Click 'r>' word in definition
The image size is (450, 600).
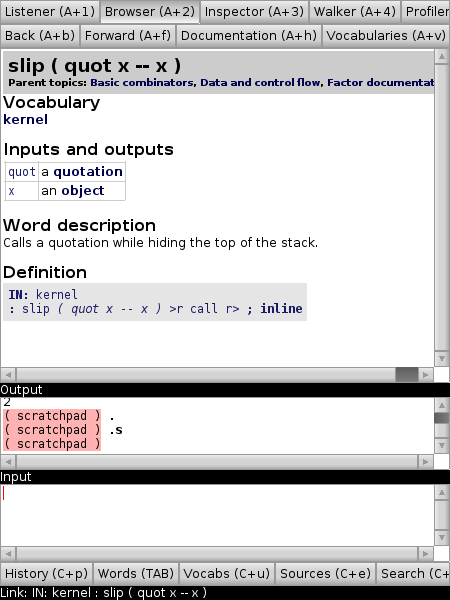(x=232, y=309)
